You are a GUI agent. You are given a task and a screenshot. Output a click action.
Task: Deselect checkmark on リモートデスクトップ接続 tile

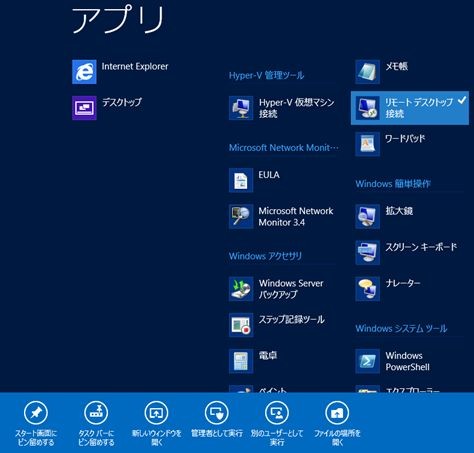coord(462,100)
